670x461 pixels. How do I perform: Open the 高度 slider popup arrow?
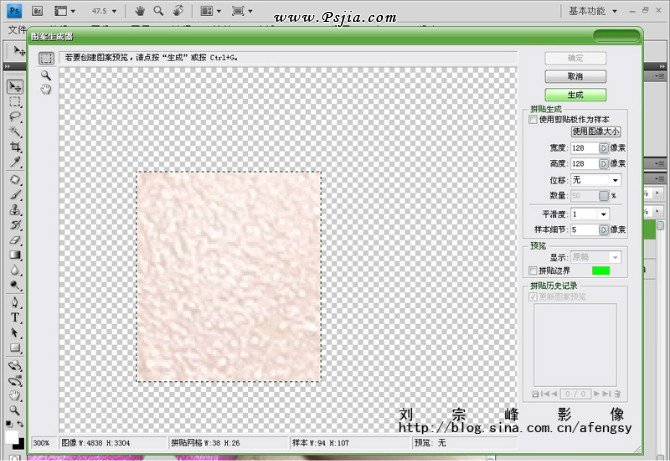pyautogui.click(x=603, y=164)
